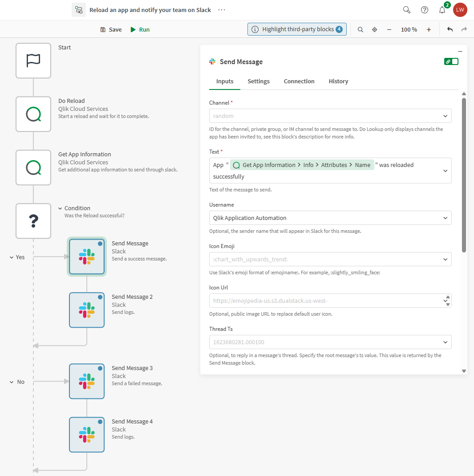Click the crosshair centering icon in toolbar

[374, 29]
